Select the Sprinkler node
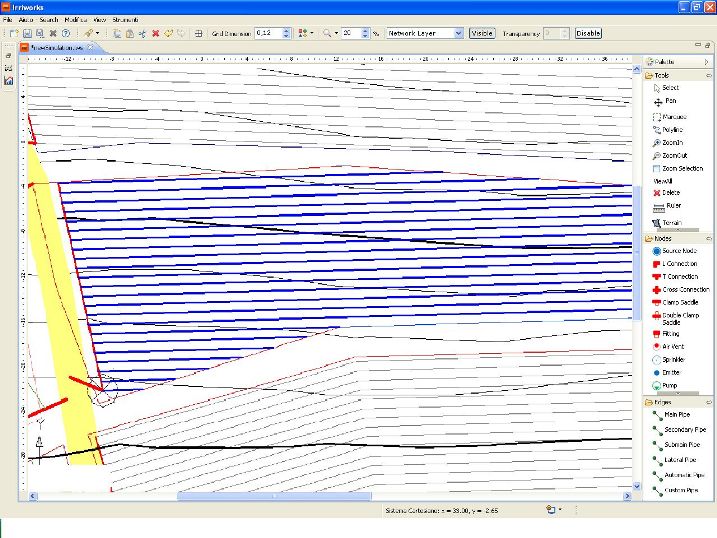Screen dimensions: 717x538 673,358
